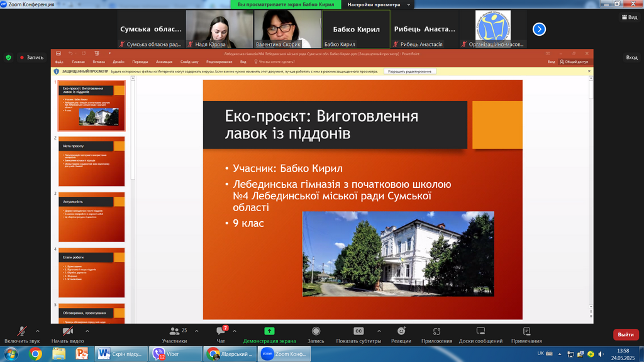Open the Участники panel
Screen dimensions: 644x362
pos(175,334)
